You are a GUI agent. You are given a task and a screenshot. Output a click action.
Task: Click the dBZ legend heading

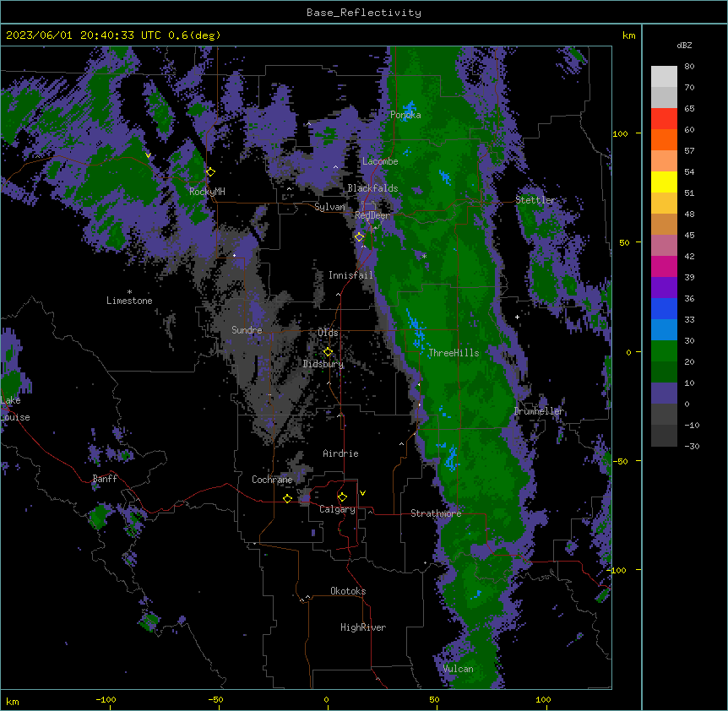coord(684,45)
